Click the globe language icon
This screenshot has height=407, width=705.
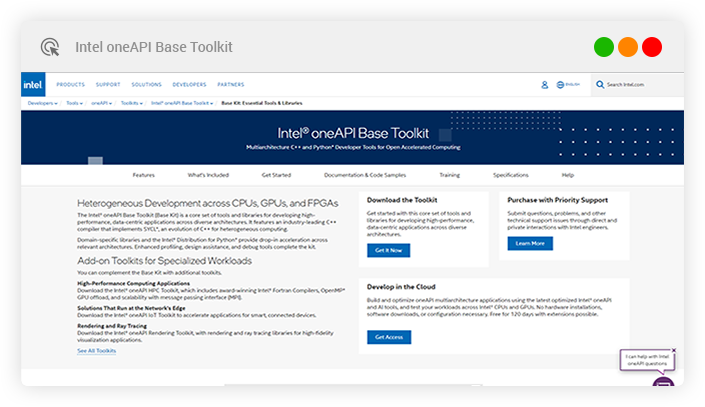(x=561, y=85)
